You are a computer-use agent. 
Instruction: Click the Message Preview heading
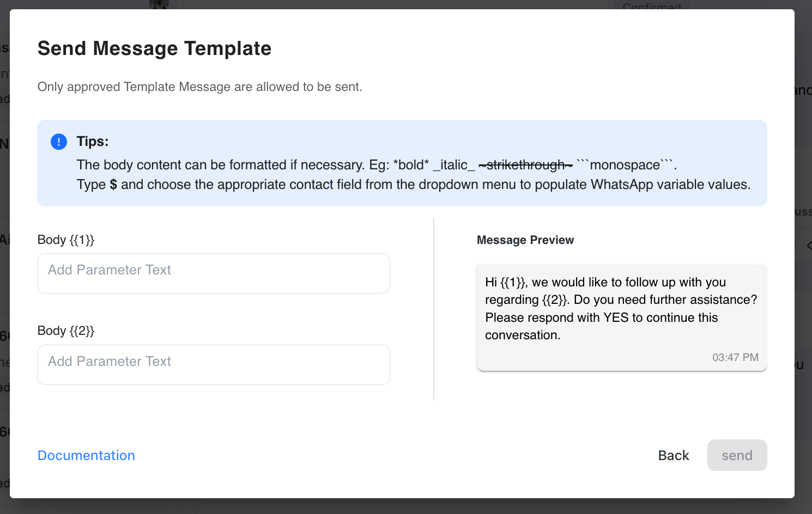coord(525,240)
